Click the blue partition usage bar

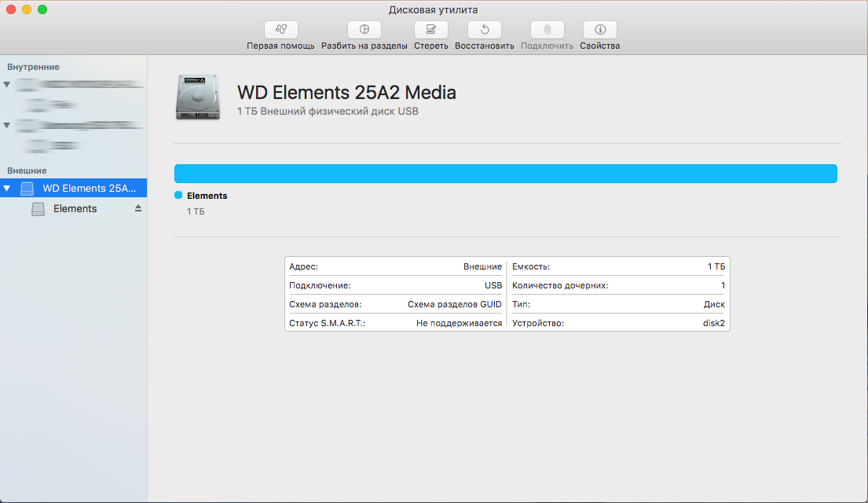[505, 174]
